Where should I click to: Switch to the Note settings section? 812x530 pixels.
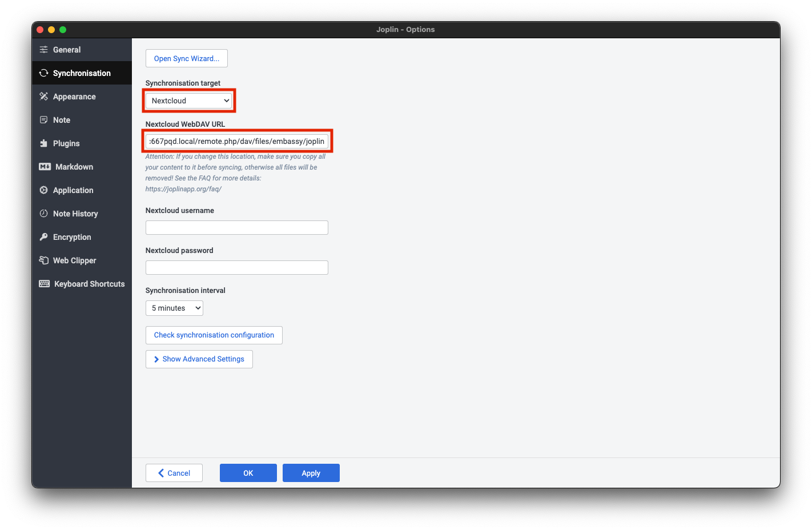tap(62, 120)
